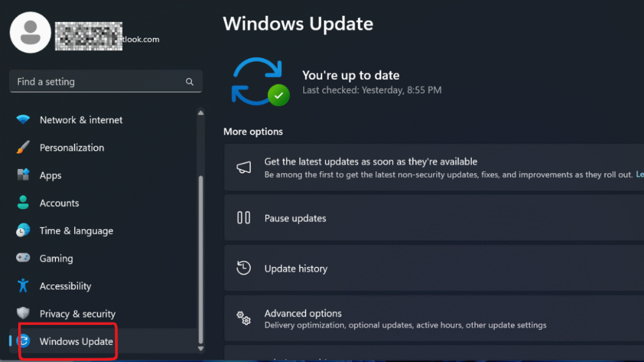Click the sidebar scroll down arrow
This screenshot has width=644, height=362.
tap(201, 348)
